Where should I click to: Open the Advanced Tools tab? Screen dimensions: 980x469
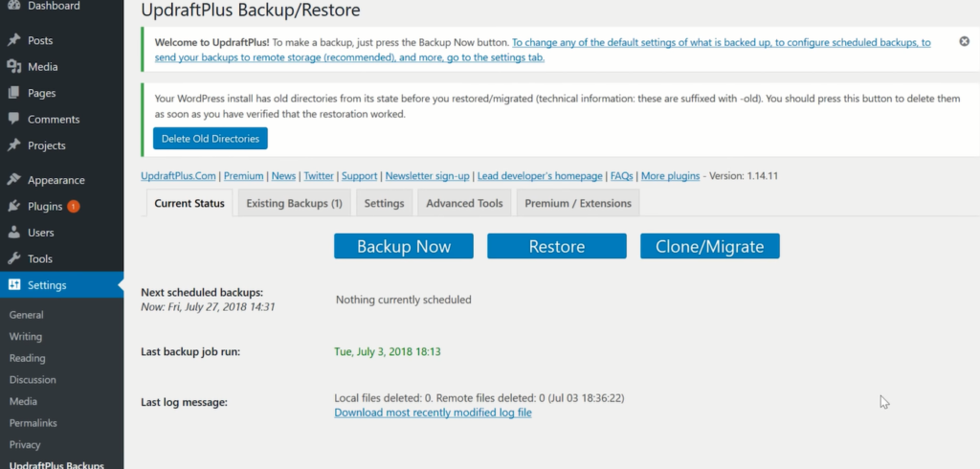464,203
